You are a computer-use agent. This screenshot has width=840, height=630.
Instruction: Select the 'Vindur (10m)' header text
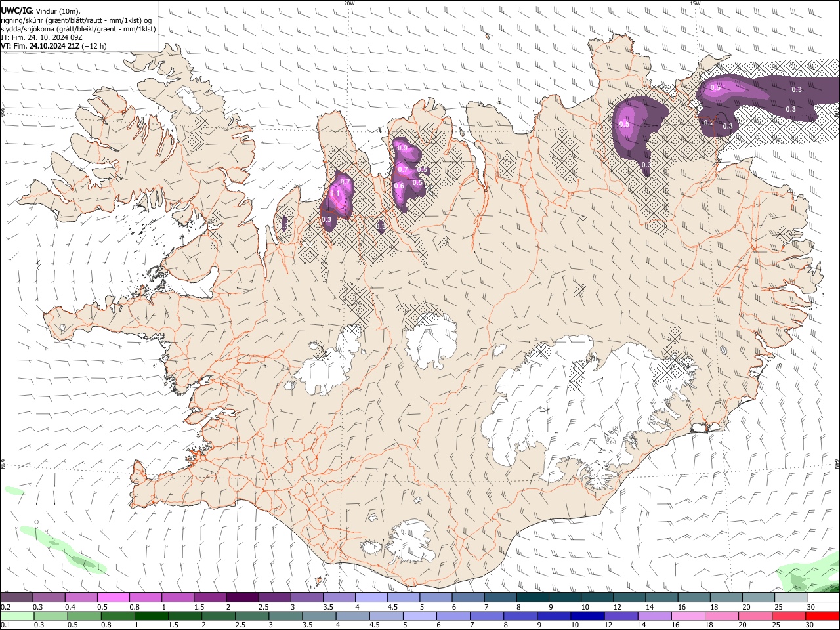pos(58,11)
